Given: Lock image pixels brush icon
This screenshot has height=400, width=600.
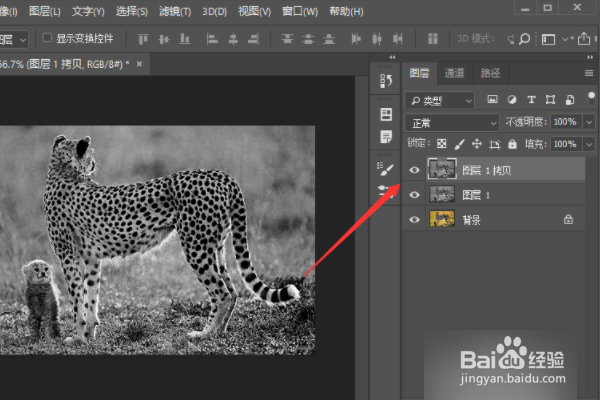Looking at the screenshot, I should pyautogui.click(x=459, y=144).
